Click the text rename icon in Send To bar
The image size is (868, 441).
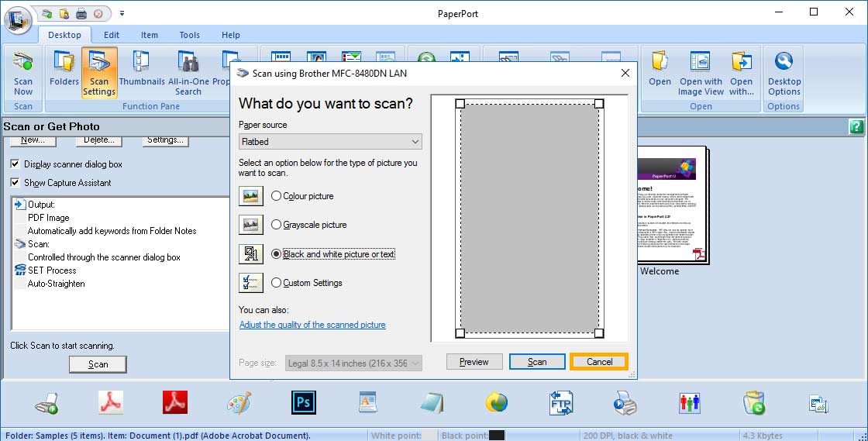click(818, 403)
